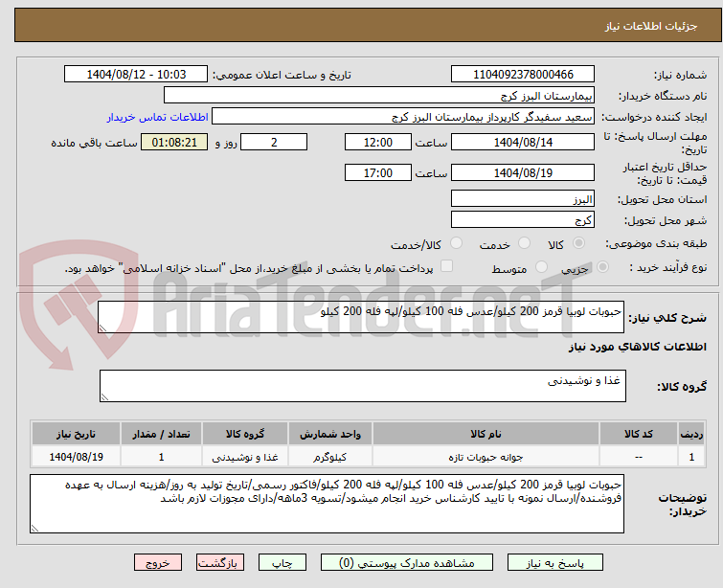Click the نام کالا column header

(x=486, y=434)
